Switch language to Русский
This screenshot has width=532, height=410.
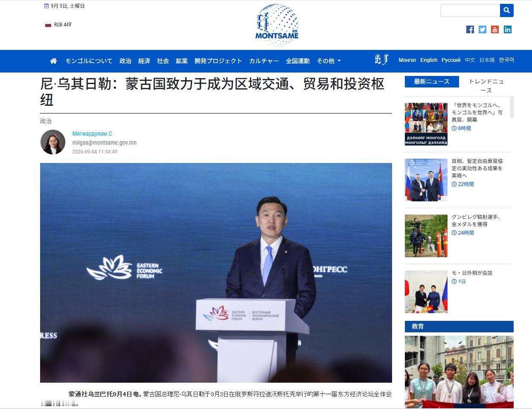click(451, 60)
